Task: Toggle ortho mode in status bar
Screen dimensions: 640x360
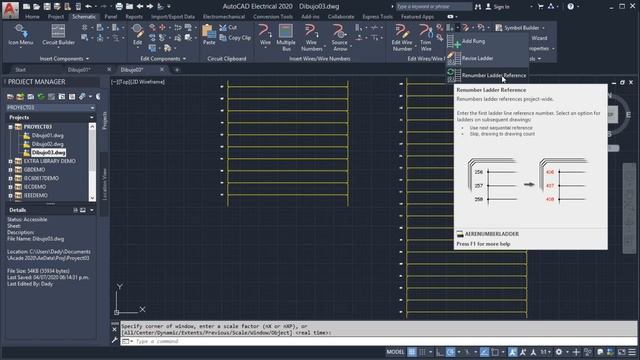Action: [440, 352]
